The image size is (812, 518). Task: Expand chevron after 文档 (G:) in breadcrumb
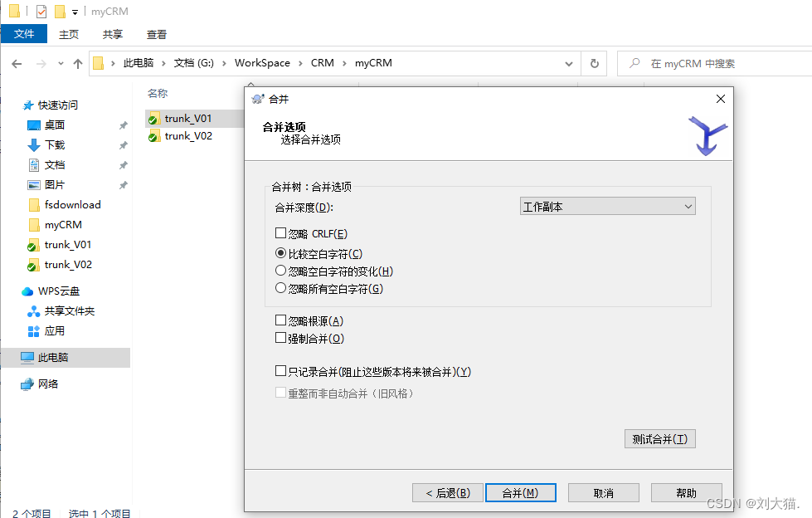click(x=224, y=63)
